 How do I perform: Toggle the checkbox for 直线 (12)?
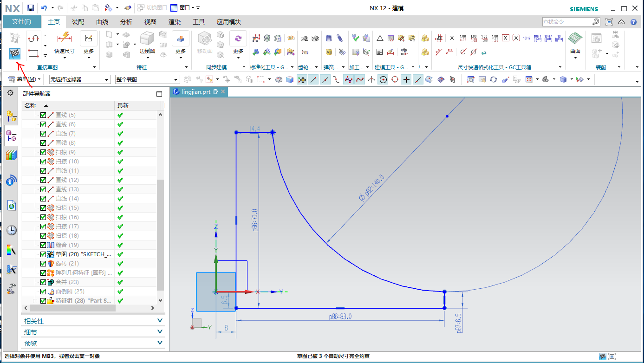[x=43, y=180]
